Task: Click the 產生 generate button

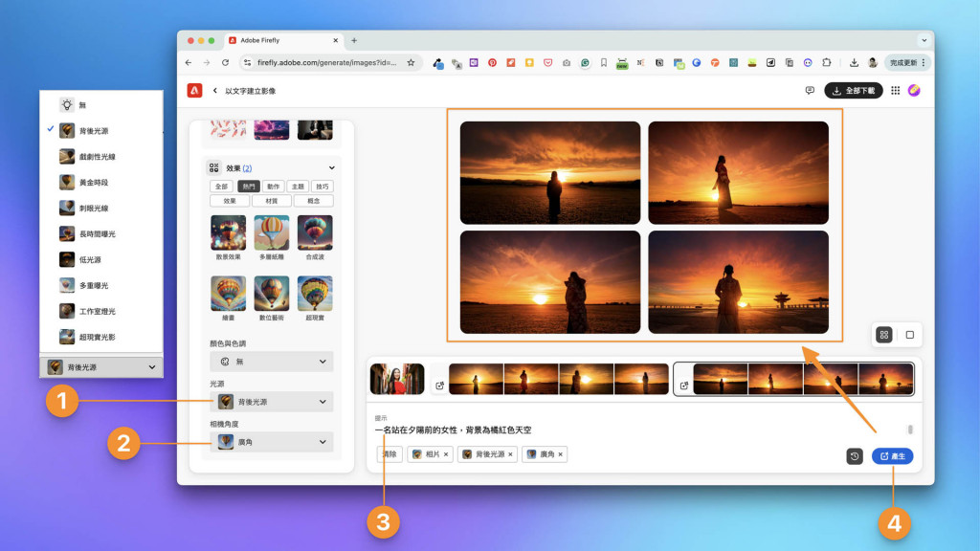Action: click(893, 456)
